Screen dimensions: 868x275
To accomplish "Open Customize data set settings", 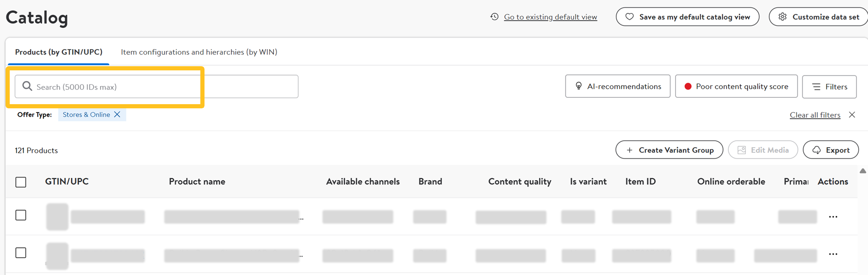I will (x=819, y=17).
